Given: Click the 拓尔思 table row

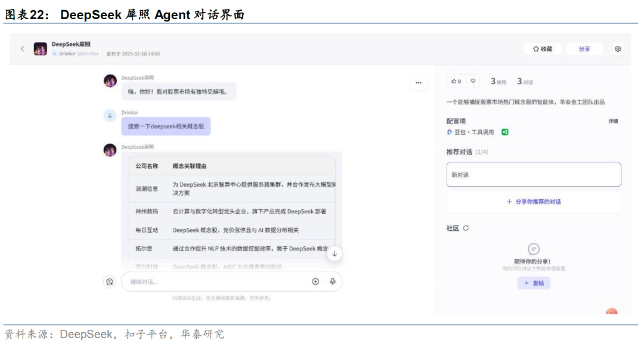Looking at the screenshot, I should coord(232,249).
